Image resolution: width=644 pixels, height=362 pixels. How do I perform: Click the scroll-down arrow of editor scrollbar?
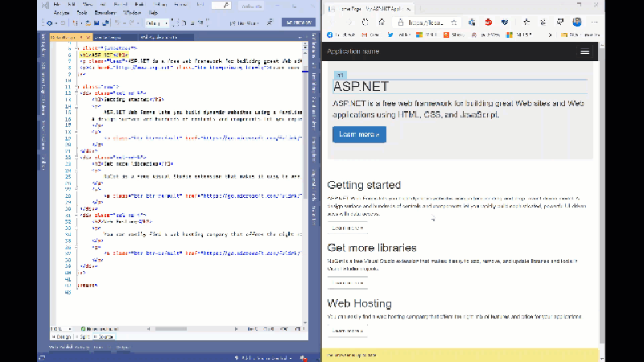(x=305, y=323)
